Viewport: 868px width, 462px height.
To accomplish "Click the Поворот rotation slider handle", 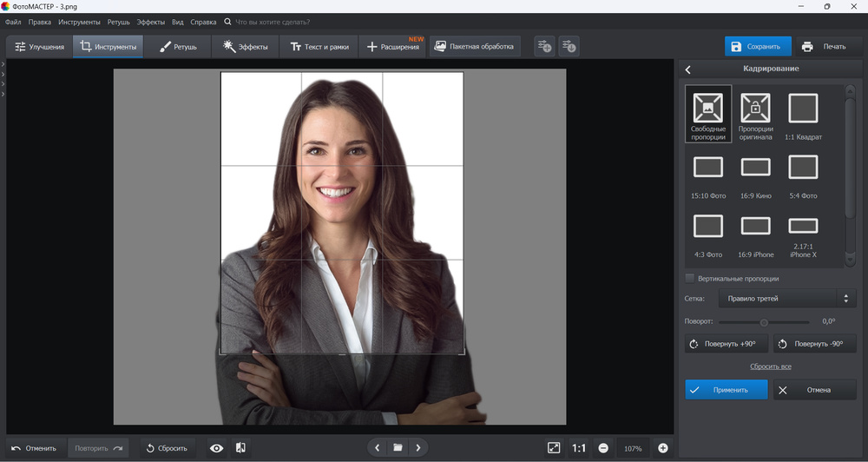I will click(x=764, y=322).
